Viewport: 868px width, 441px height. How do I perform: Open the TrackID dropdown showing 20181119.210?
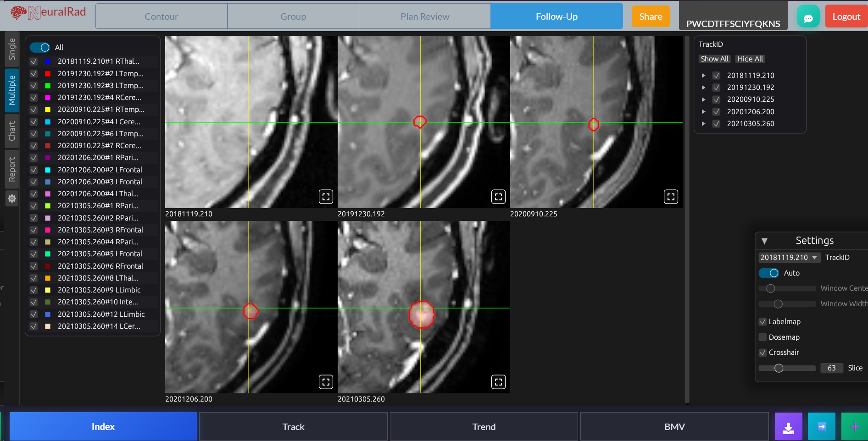789,257
